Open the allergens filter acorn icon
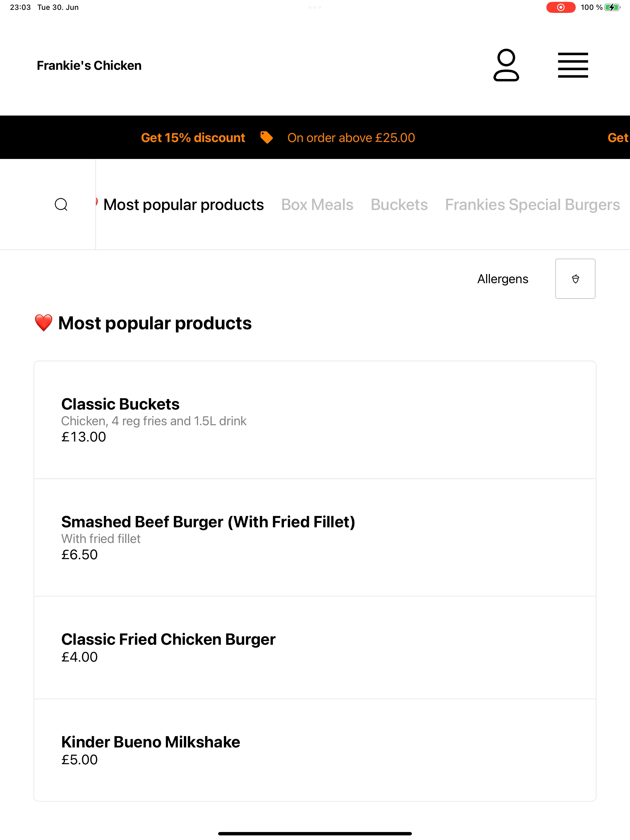 (575, 279)
